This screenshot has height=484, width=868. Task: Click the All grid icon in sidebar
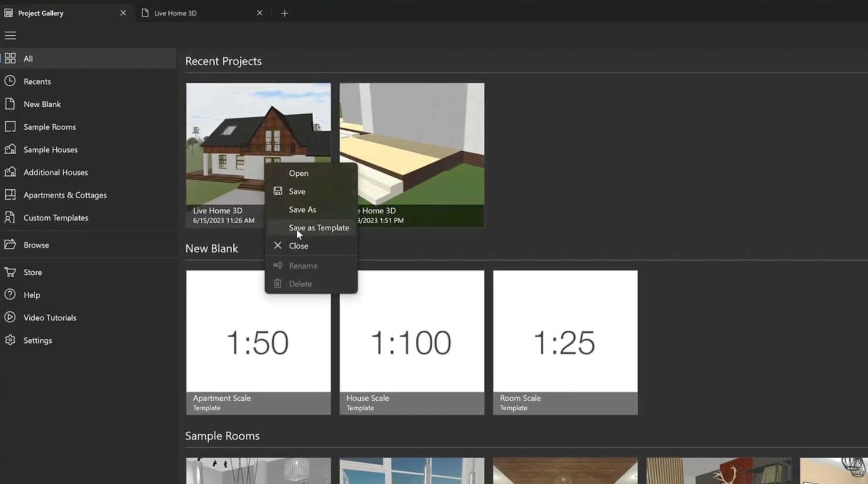coord(10,58)
